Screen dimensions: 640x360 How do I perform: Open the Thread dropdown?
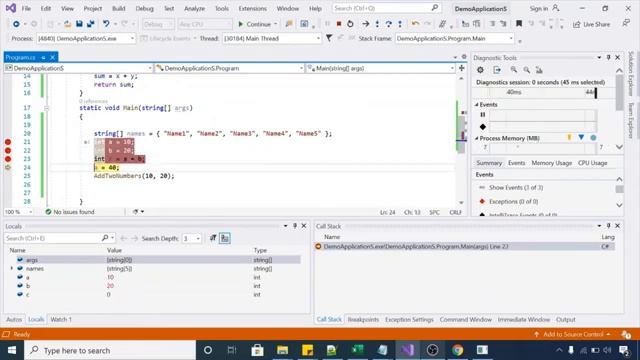(318, 38)
